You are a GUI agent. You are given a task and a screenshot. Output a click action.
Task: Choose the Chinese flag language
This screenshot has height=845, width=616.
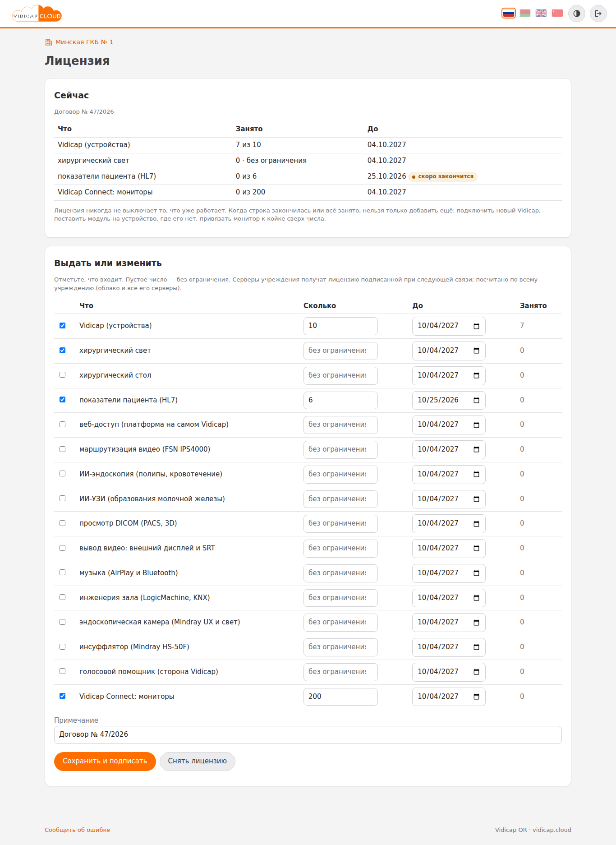(557, 13)
